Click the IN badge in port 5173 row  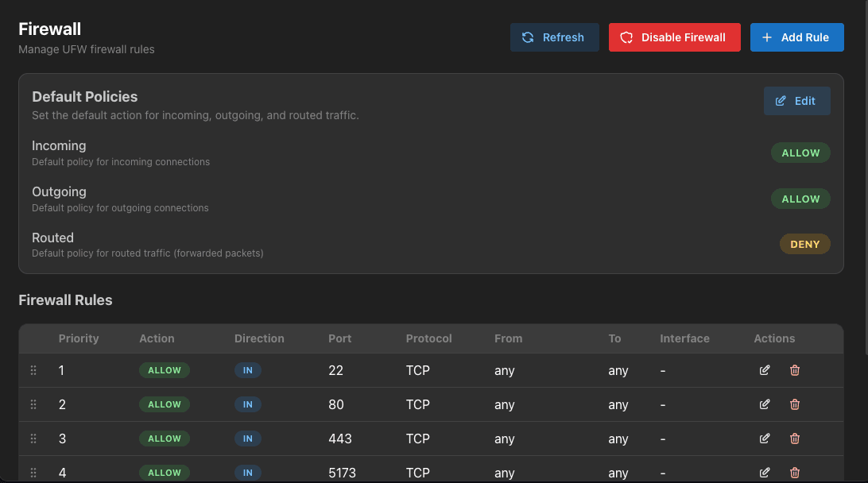pyautogui.click(x=247, y=473)
